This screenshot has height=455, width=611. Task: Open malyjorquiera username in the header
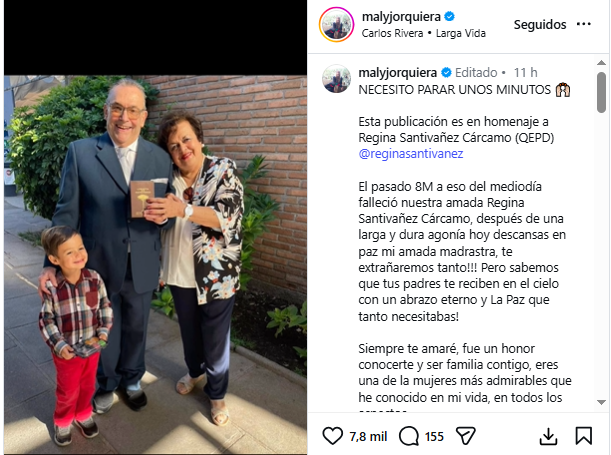click(401, 17)
